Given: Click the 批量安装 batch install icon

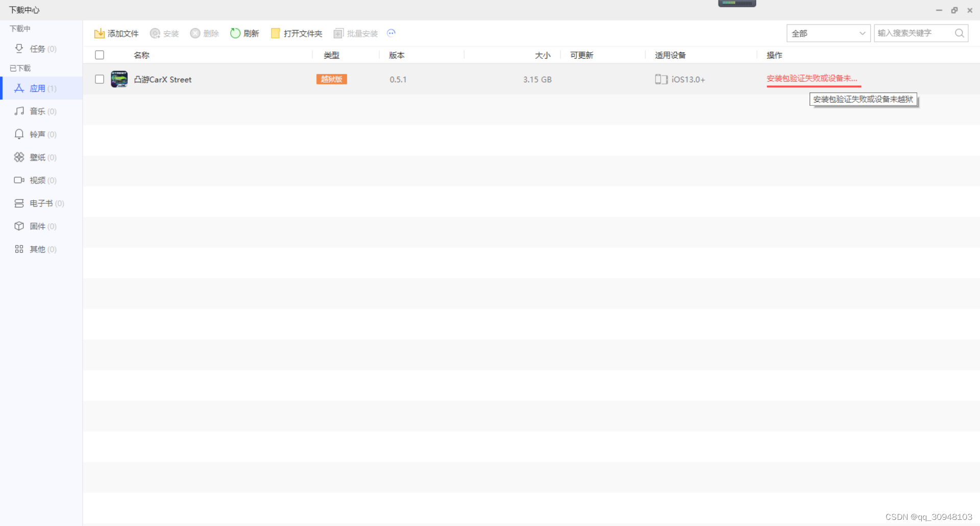Looking at the screenshot, I should (x=338, y=34).
